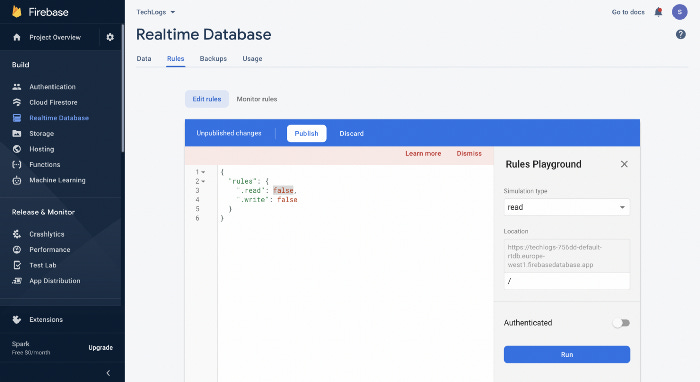Screen dimensions: 700x382
Task: Open Crashlytics in the sidebar
Action: (x=47, y=234)
